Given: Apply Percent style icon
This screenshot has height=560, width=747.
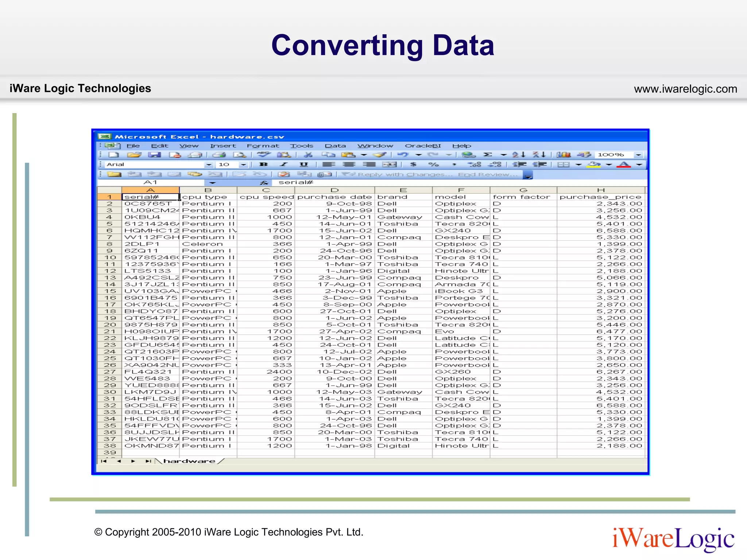Looking at the screenshot, I should point(433,165).
